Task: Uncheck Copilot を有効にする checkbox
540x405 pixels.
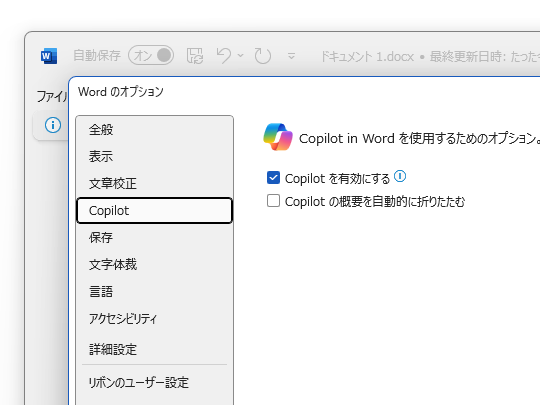Action: 273,178
